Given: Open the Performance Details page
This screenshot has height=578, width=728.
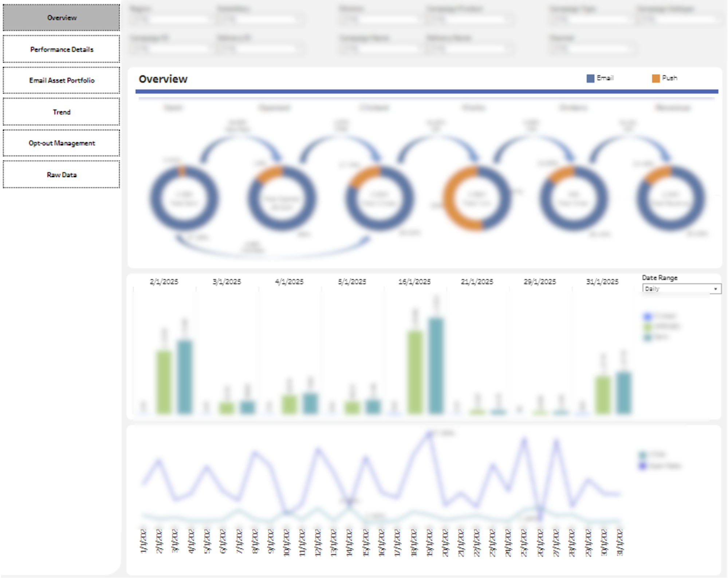Looking at the screenshot, I should 61,49.
